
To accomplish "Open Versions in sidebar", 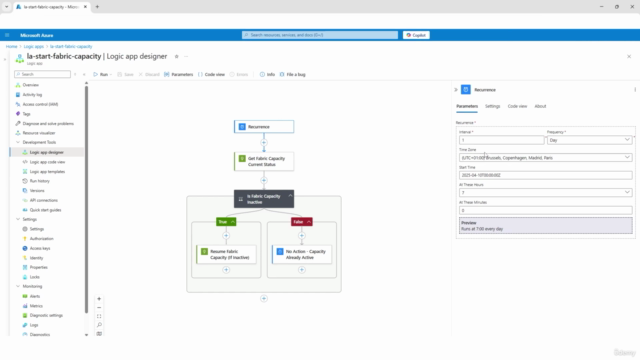I will click(x=37, y=191).
